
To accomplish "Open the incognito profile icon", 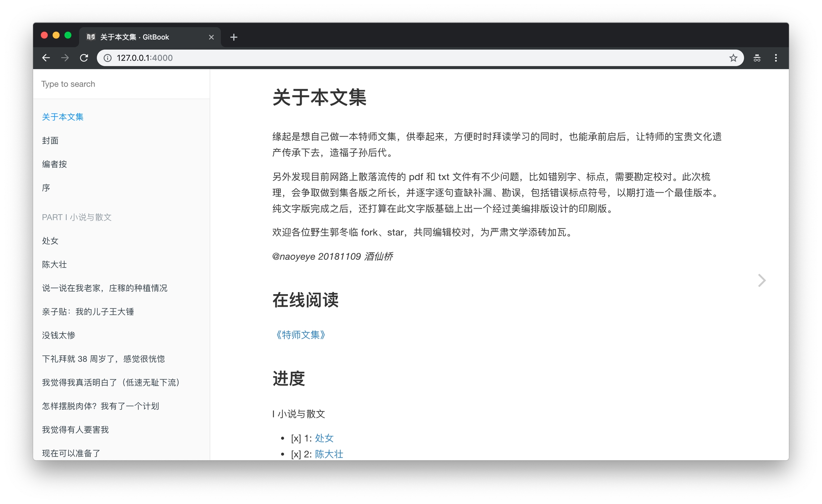I will 757,58.
